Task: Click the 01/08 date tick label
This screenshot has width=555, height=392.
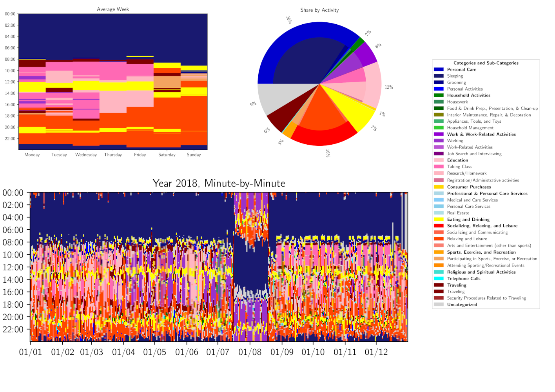Action: [250, 352]
